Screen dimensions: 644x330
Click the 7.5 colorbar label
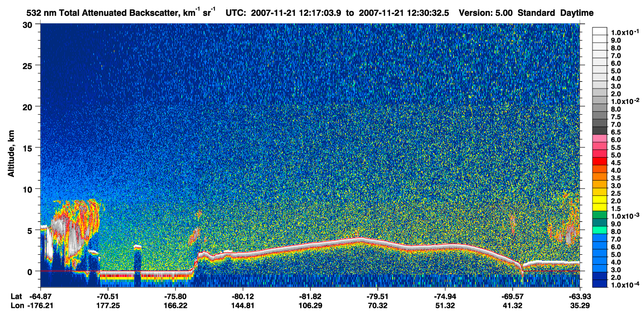click(x=616, y=117)
